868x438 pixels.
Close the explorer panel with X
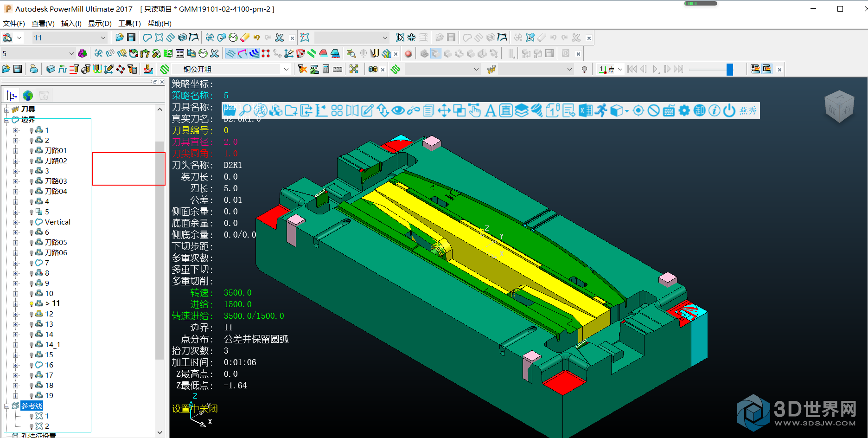coord(162,82)
